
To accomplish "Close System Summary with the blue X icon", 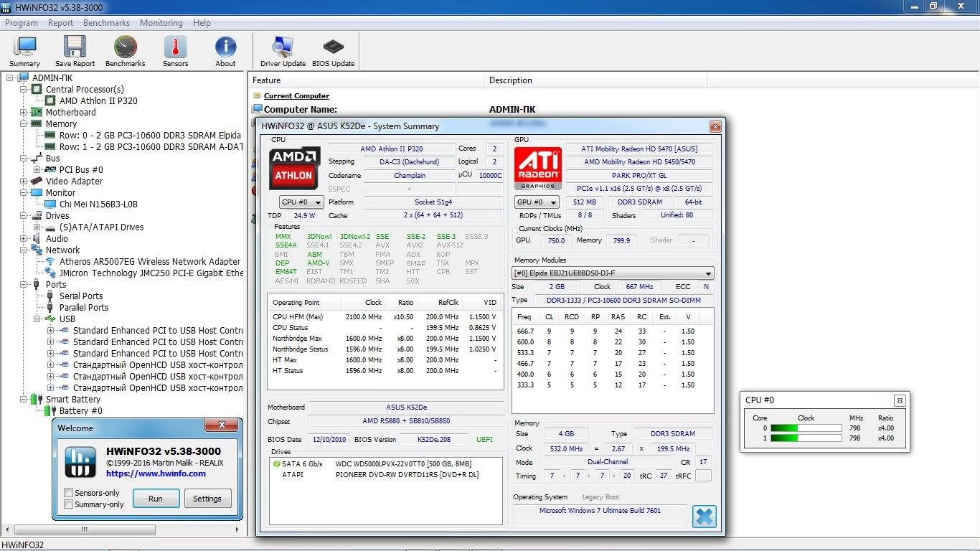I will point(705,516).
